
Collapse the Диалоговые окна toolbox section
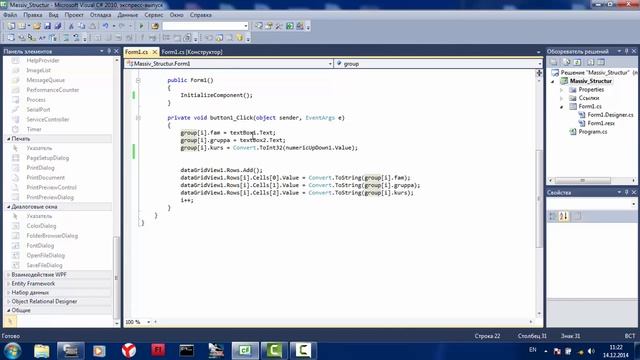9,207
